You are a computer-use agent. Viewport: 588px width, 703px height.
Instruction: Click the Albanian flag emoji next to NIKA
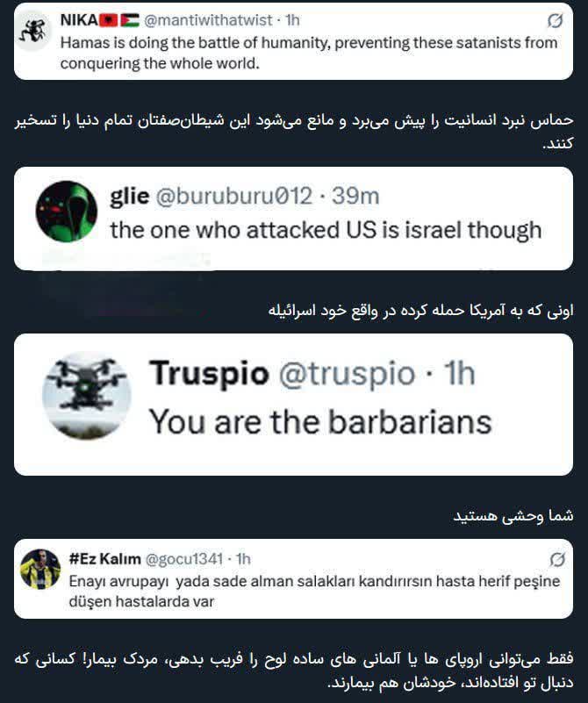pyautogui.click(x=108, y=20)
